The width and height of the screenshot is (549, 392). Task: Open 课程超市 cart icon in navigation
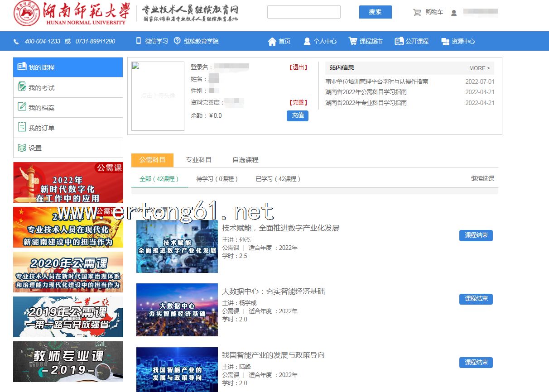(x=352, y=41)
